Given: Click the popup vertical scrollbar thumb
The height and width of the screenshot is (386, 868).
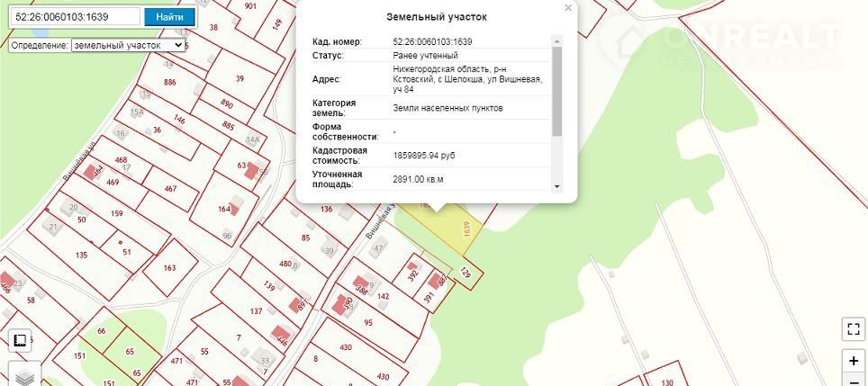Looking at the screenshot, I should click(x=556, y=90).
